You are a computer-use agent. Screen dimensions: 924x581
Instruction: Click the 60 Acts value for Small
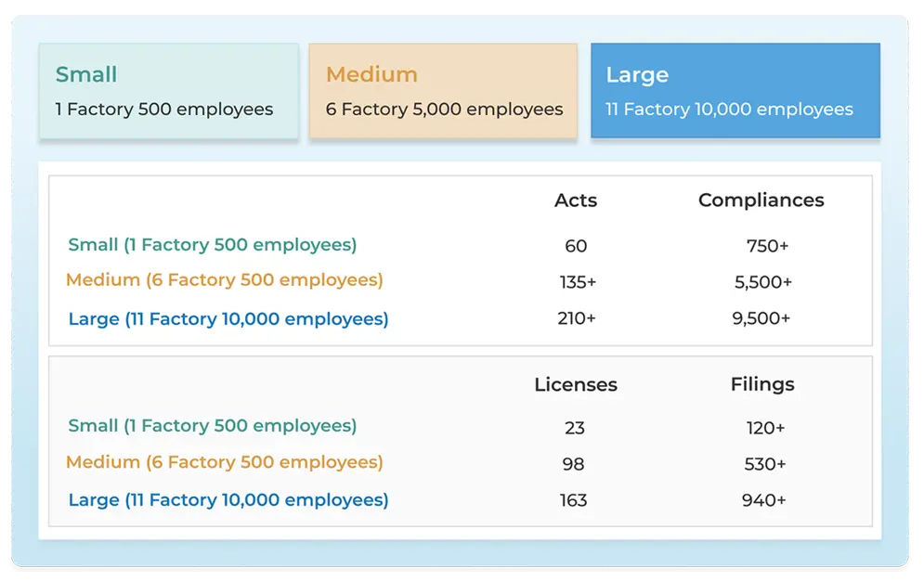click(576, 246)
